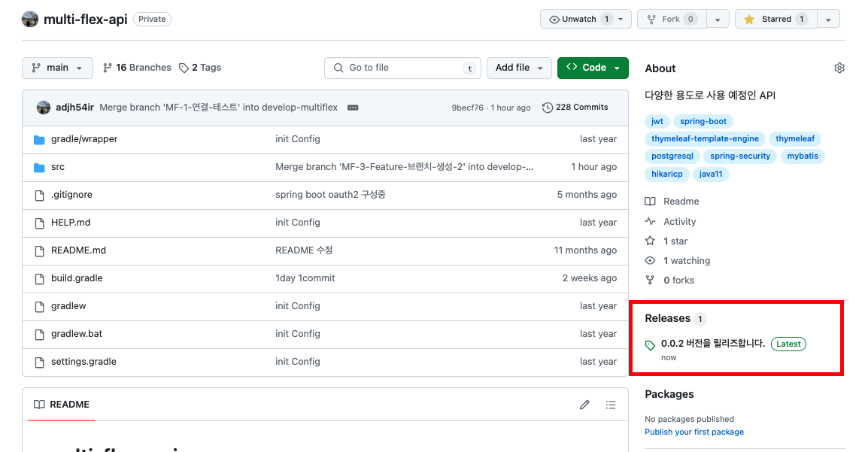
Task: Click the commit message ellipsis icon
Action: pos(353,108)
